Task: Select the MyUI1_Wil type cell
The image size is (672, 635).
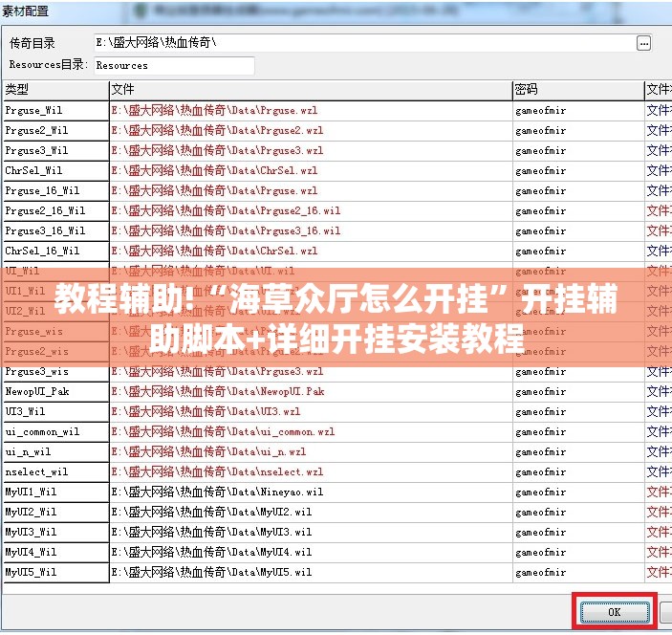Action: pos(55,493)
